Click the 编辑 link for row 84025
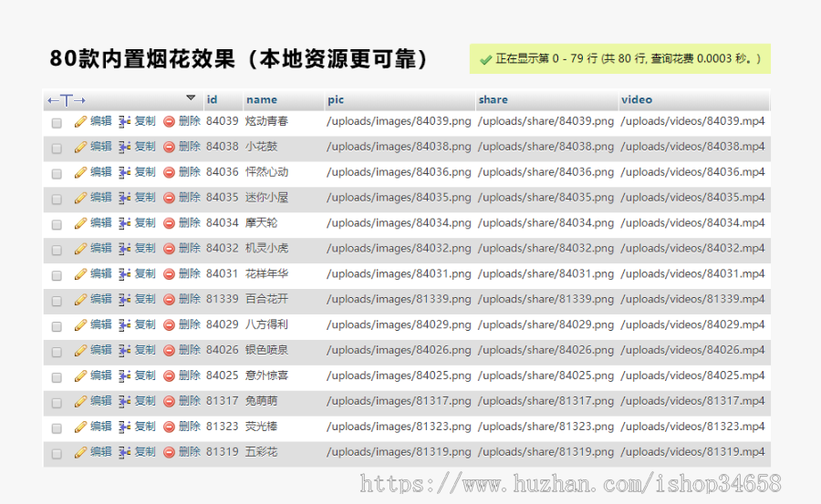This screenshot has height=504, width=821. point(101,375)
